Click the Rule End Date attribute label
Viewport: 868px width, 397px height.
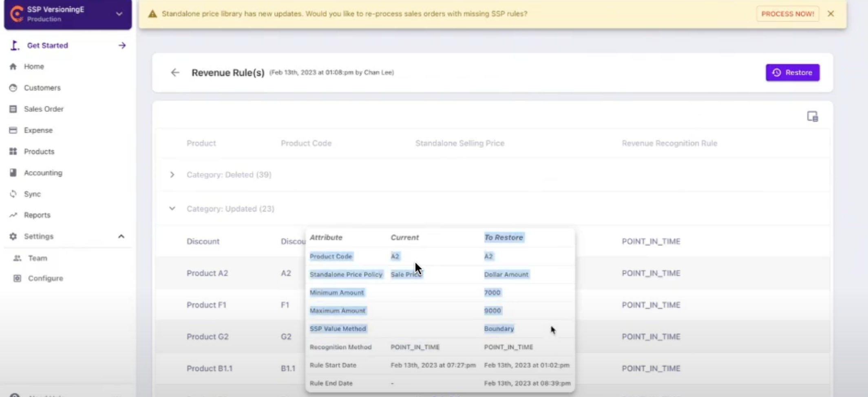[331, 383]
